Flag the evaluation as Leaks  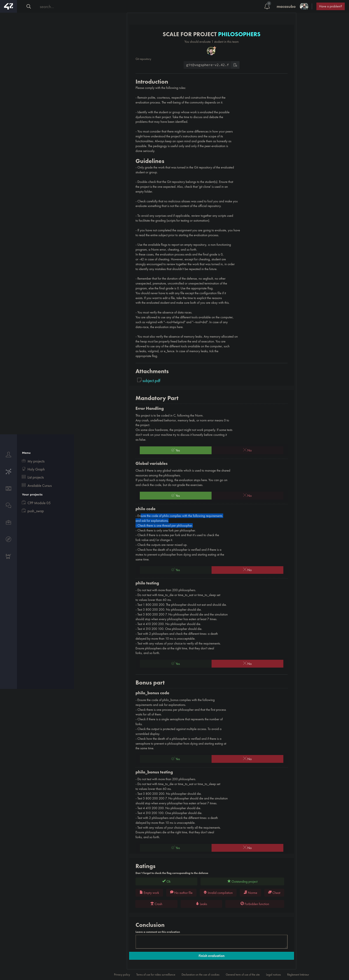coord(202,904)
